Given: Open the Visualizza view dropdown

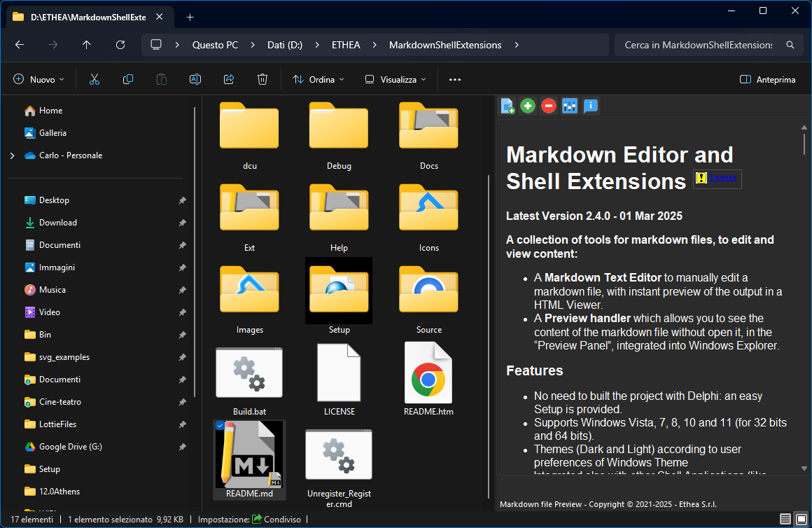Looking at the screenshot, I should (395, 79).
